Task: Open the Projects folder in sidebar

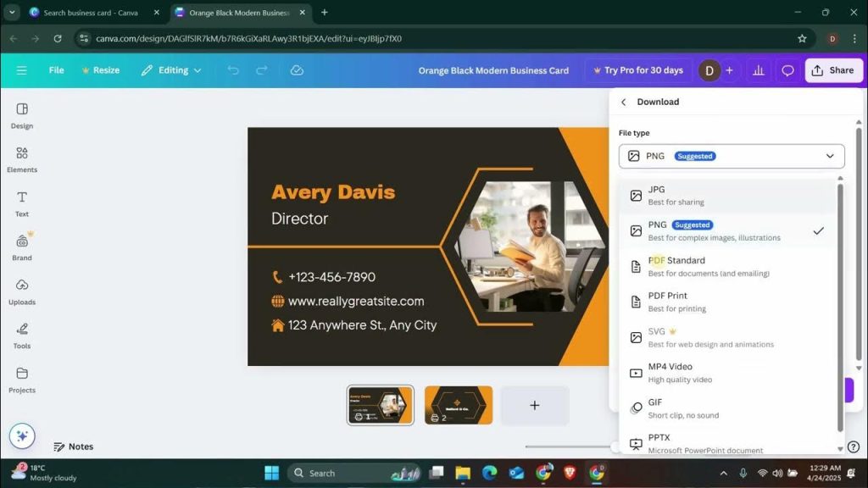Action: [22, 379]
